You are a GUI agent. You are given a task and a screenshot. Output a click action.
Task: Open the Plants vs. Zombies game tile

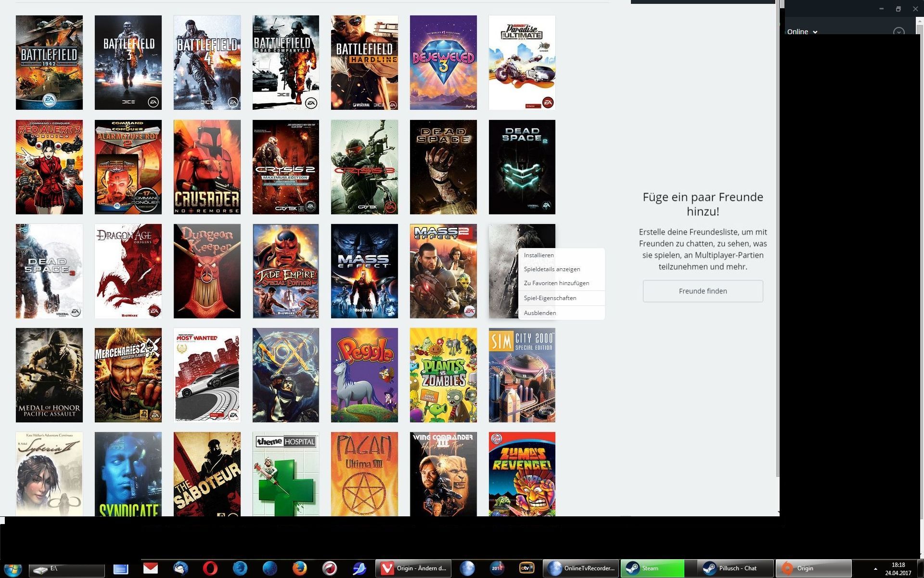pos(443,375)
